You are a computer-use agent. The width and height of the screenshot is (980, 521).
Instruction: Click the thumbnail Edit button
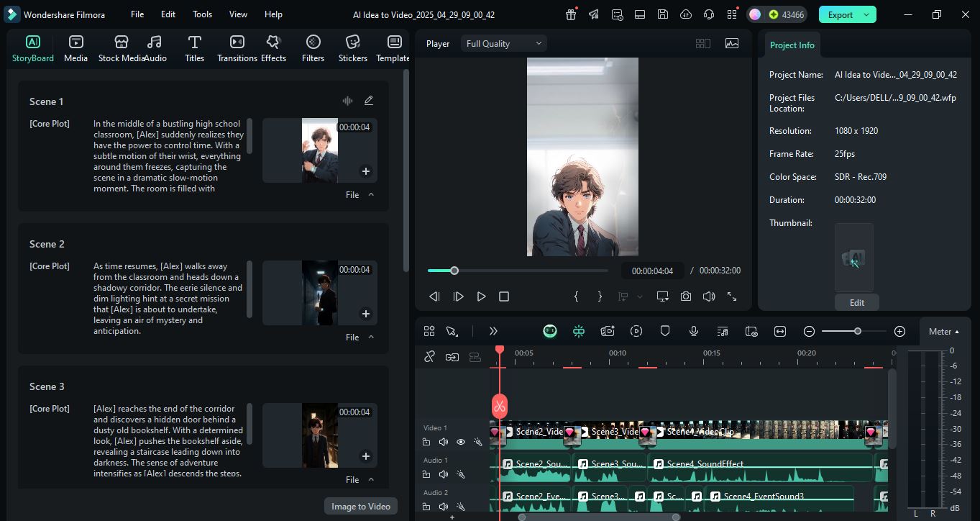pos(857,302)
